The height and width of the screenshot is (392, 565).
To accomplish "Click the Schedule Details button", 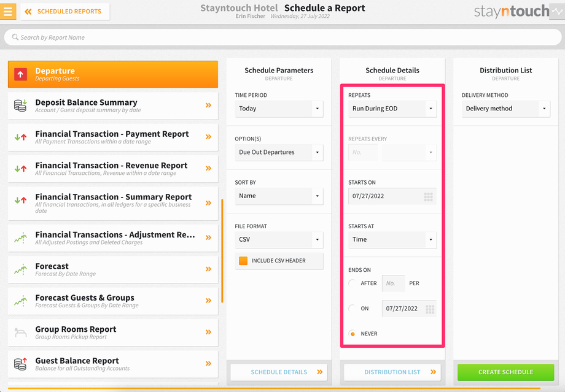I will 279,372.
